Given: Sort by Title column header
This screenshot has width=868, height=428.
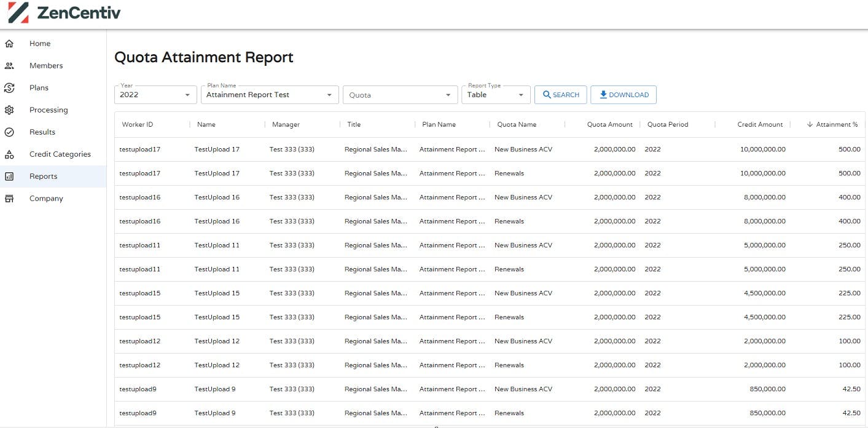Looking at the screenshot, I should [354, 124].
